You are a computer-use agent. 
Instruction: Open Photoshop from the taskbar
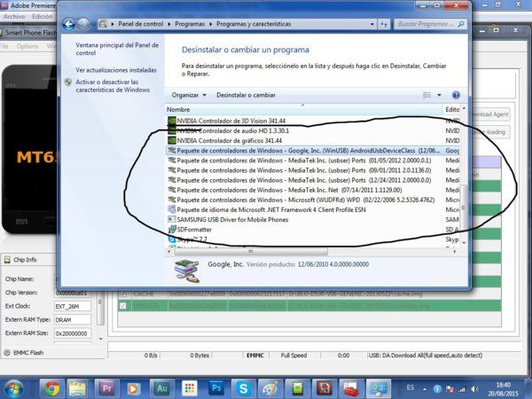coord(216,388)
